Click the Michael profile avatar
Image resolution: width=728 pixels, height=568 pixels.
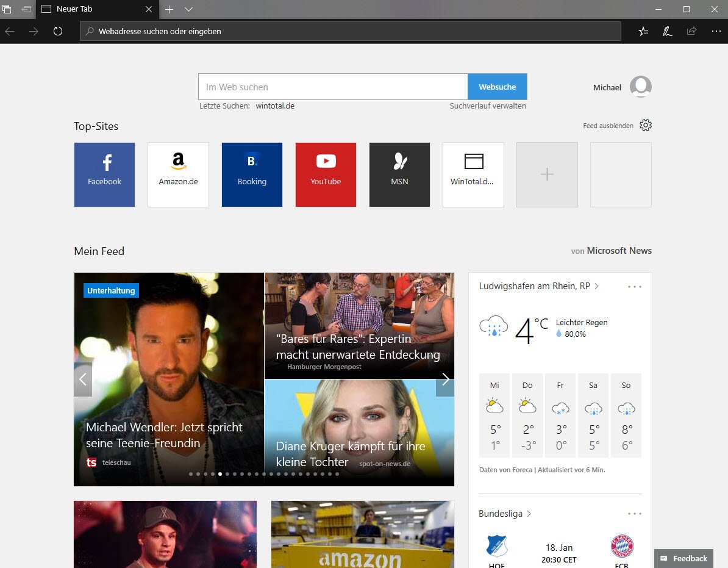[640, 87]
